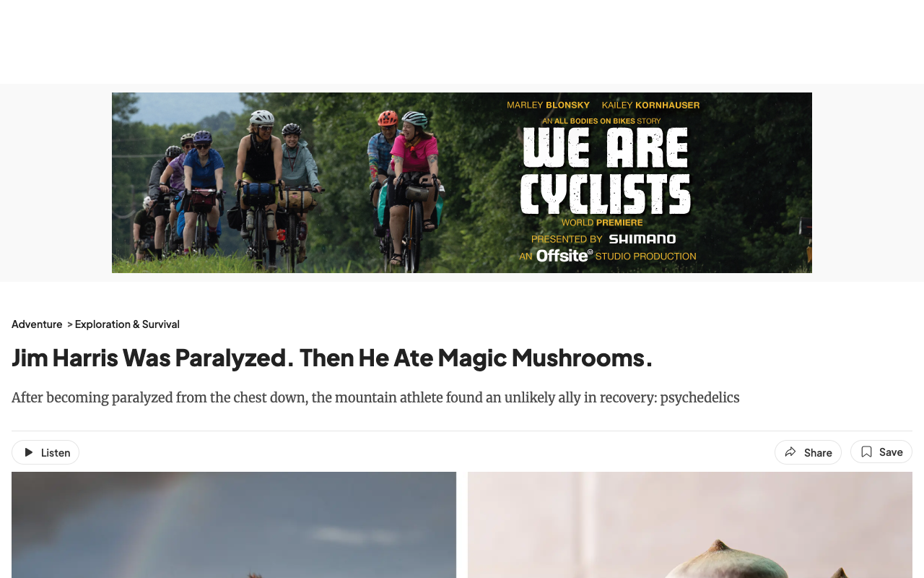The width and height of the screenshot is (924, 578).
Task: Click the bookmark icon beside Save
Action: click(x=866, y=452)
